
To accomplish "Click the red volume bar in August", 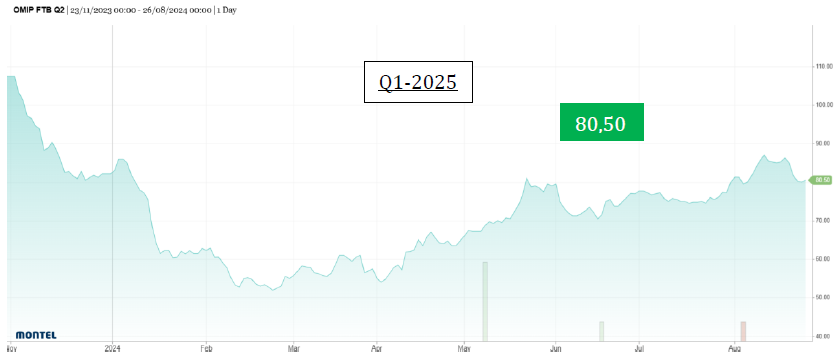I will [x=743, y=331].
